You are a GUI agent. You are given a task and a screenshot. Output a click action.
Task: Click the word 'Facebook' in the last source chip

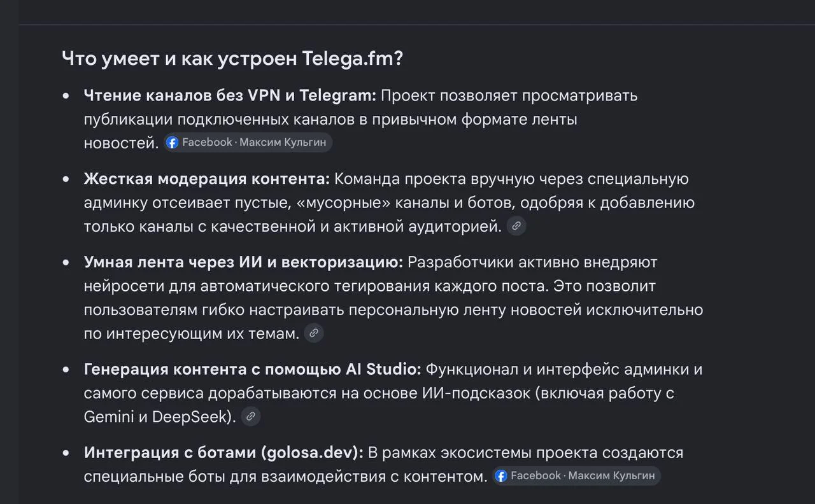535,476
